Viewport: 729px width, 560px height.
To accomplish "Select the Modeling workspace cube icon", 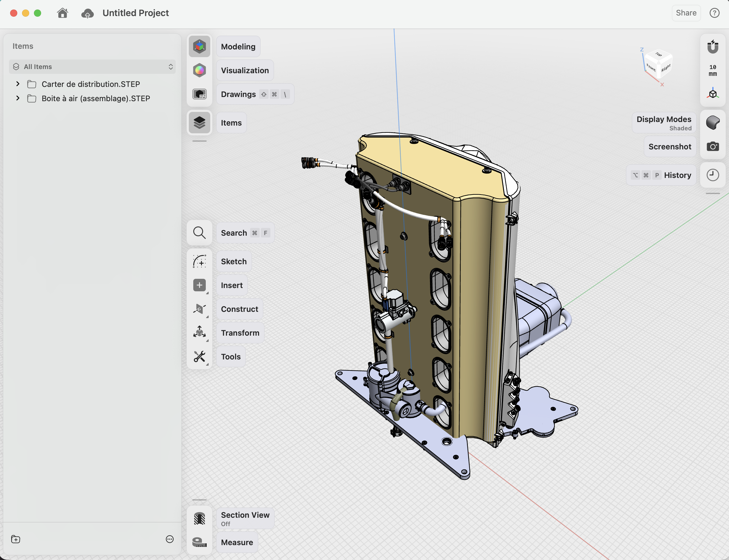I will [x=199, y=46].
